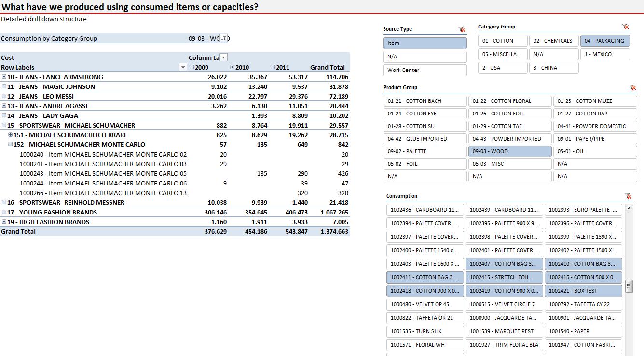
Task: Filter by 3 - CHINA category group
Action: 554,68
